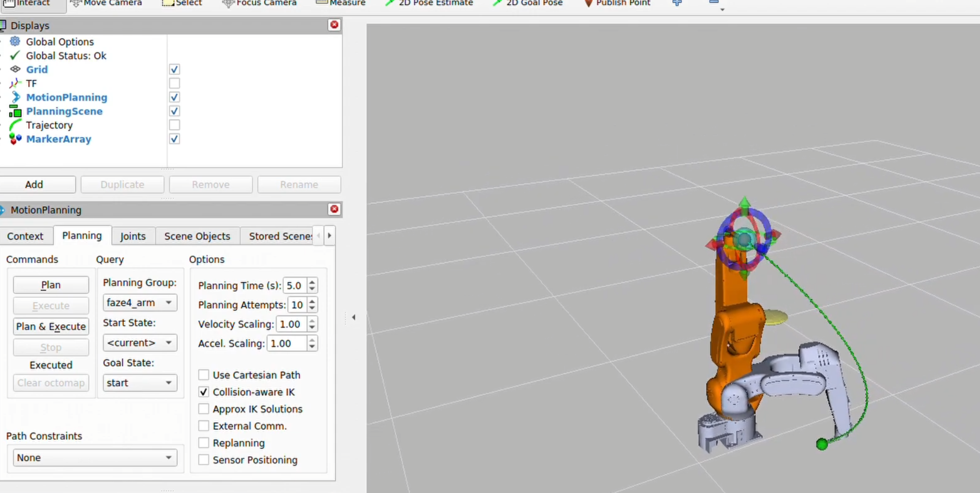Check Use Cartesian Path option
980x493 pixels.
[203, 375]
